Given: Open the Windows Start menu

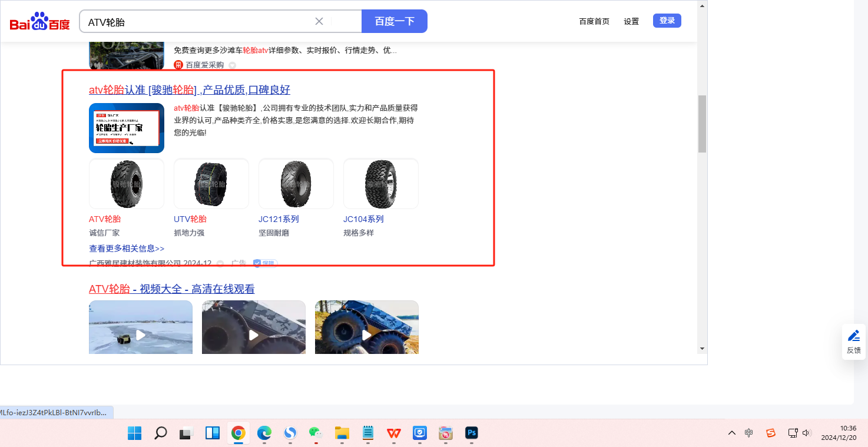Looking at the screenshot, I should click(x=134, y=433).
